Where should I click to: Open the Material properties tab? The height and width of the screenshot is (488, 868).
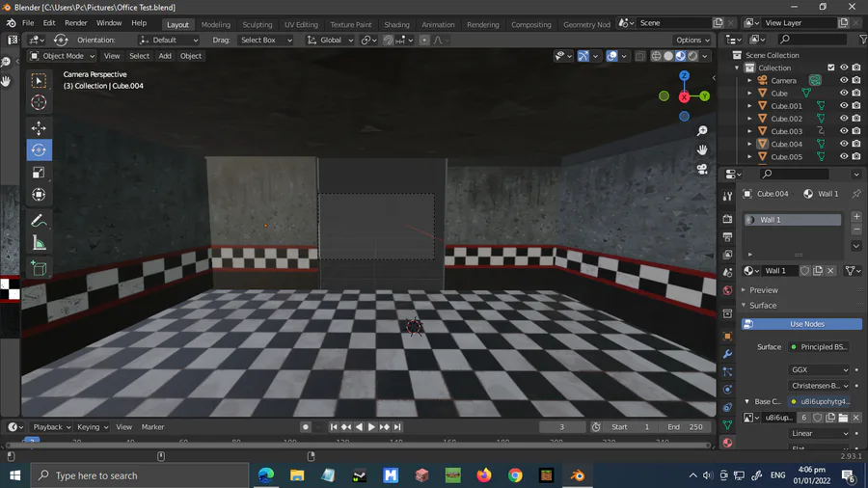(727, 443)
